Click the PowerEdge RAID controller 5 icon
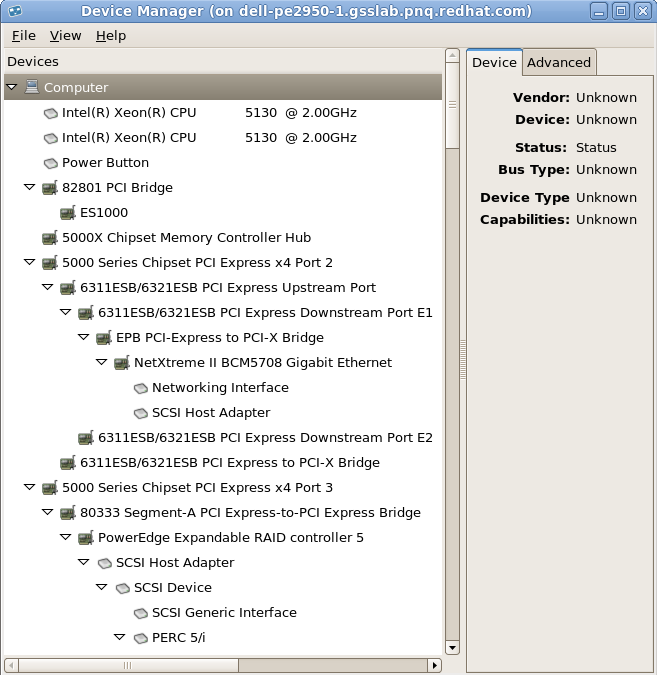Image resolution: width=657 pixels, height=675 pixels. (x=86, y=537)
